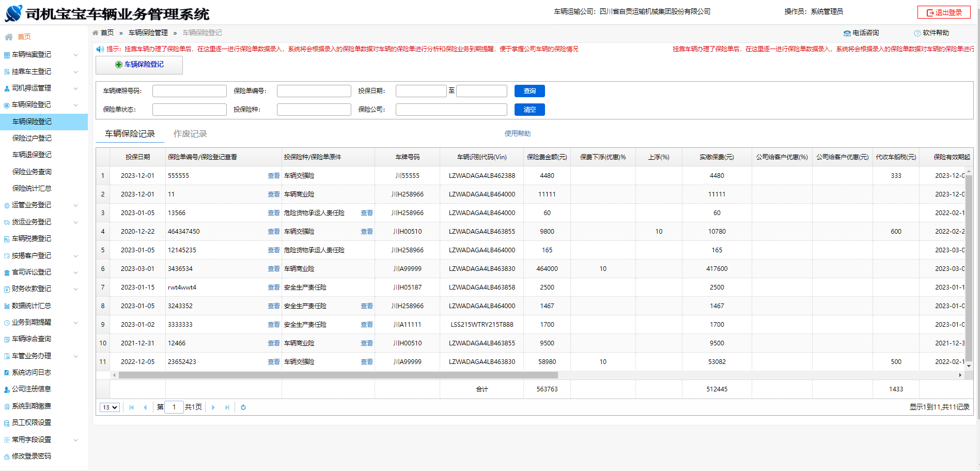This screenshot has width=980, height=471.
Task: Click the 公司注册信息 user icon
Action: coord(7,389)
